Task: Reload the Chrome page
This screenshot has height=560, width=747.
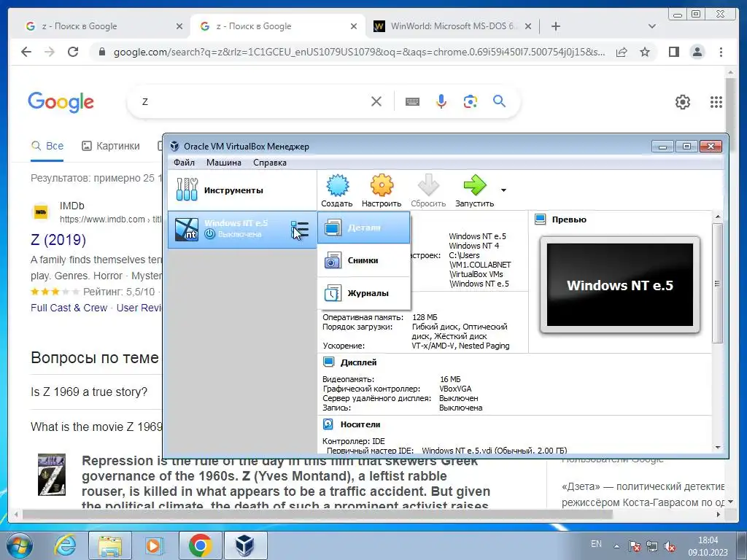Action: tap(73, 52)
